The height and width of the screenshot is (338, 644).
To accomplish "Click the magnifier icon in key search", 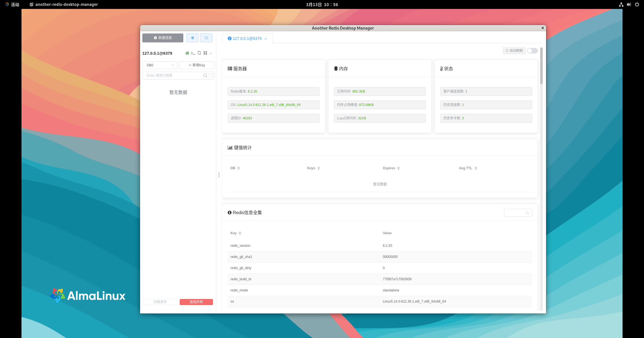I will 205,76.
